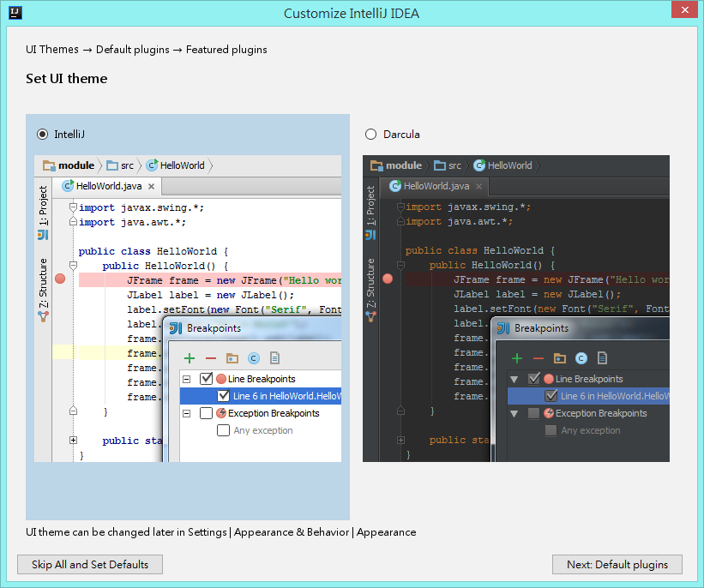
Task: Collapse Exception Breakpoints node in light preview
Action: 186,413
